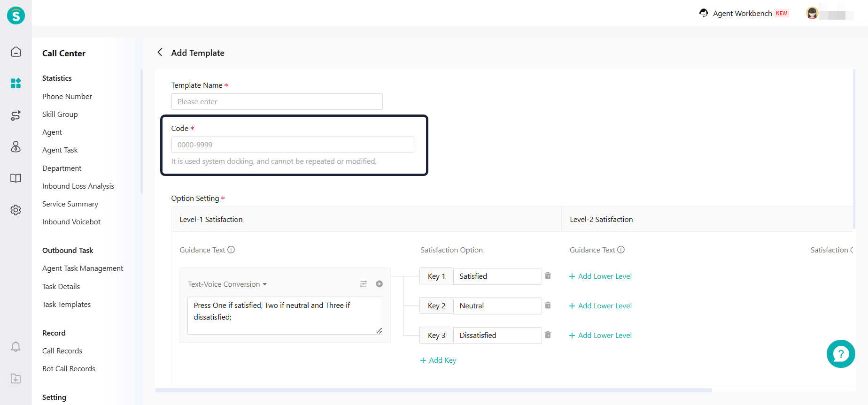Click the horizontal scrollbar below option settings

(x=433, y=390)
